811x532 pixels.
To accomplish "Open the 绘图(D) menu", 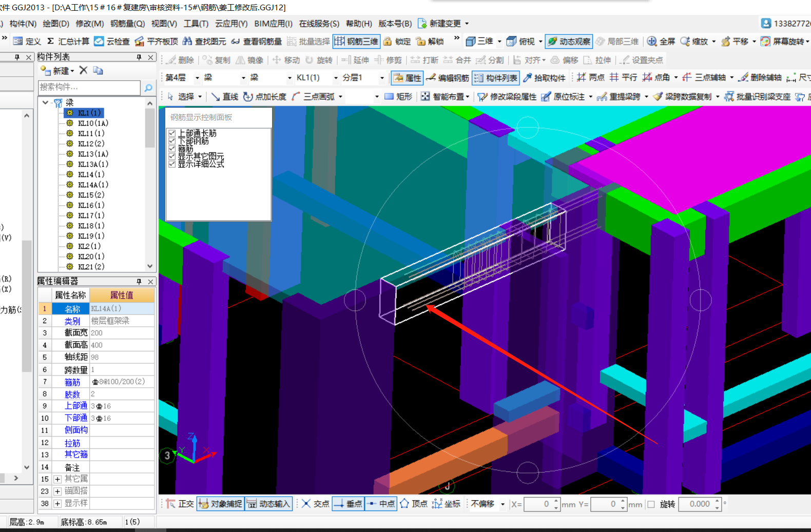I will click(x=56, y=24).
